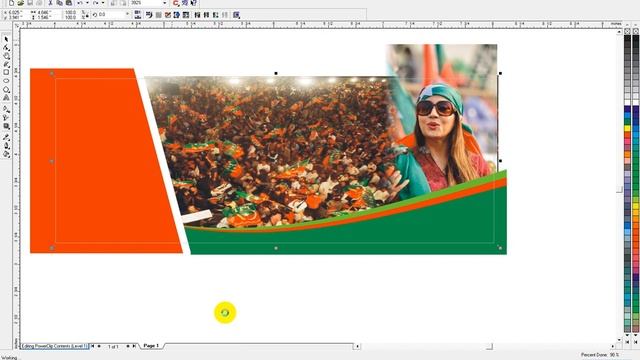The height and width of the screenshot is (360, 640).
Task: Click the '1 of 1' page counter
Action: 113,347
